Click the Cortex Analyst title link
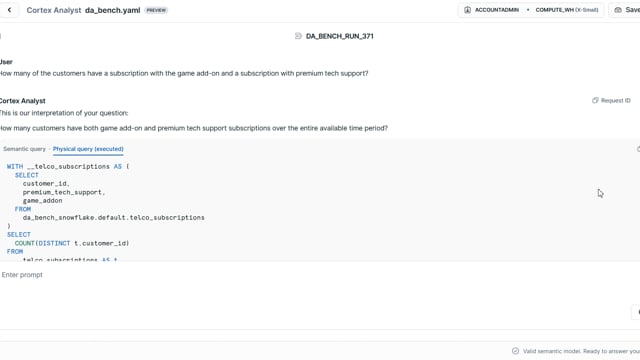 54,10
